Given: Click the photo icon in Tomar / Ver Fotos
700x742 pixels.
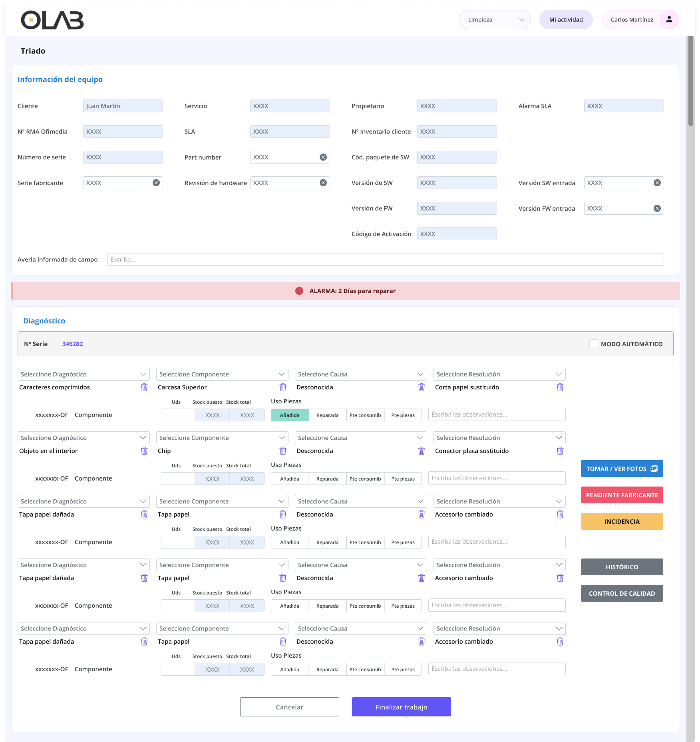Looking at the screenshot, I should [x=654, y=469].
